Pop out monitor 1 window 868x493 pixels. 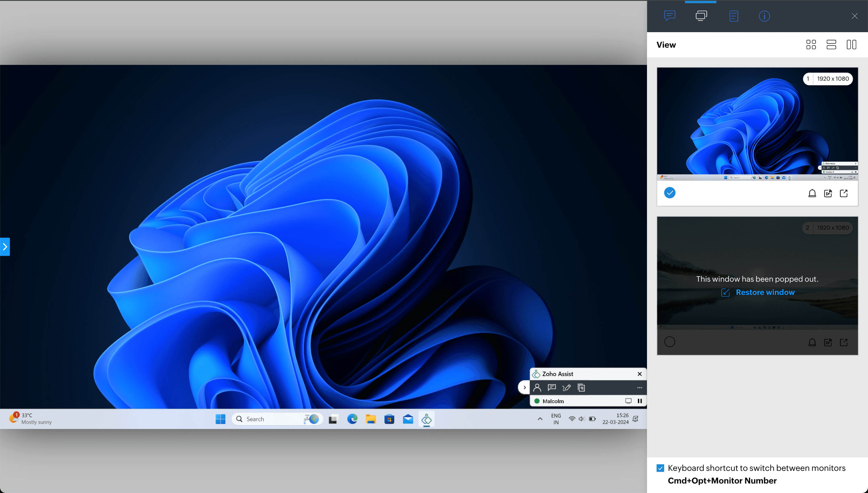(844, 193)
